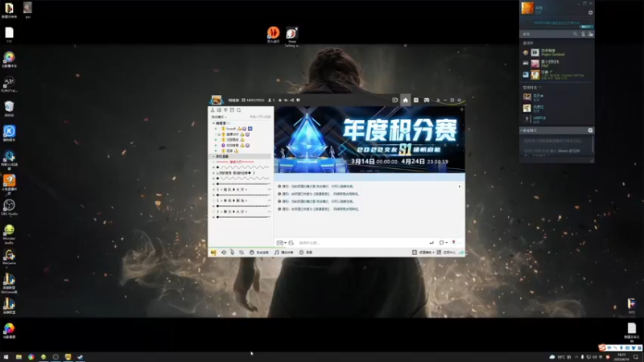Image resolution: width=644 pixels, height=362 pixels.
Task: Click the location pin icon above the channel tree
Action: point(225,110)
